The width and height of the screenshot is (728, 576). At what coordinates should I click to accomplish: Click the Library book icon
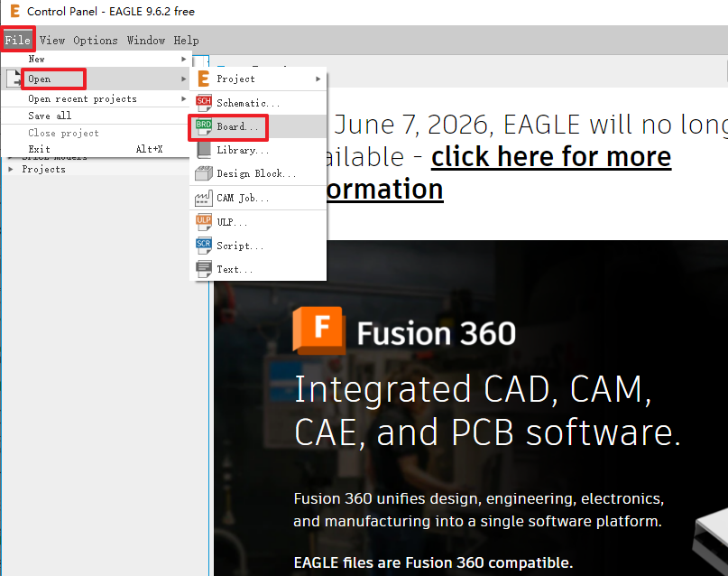203,150
